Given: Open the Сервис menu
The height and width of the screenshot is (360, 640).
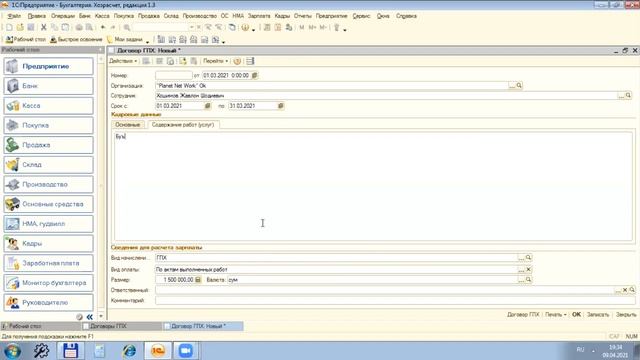Looking at the screenshot, I should 361,16.
